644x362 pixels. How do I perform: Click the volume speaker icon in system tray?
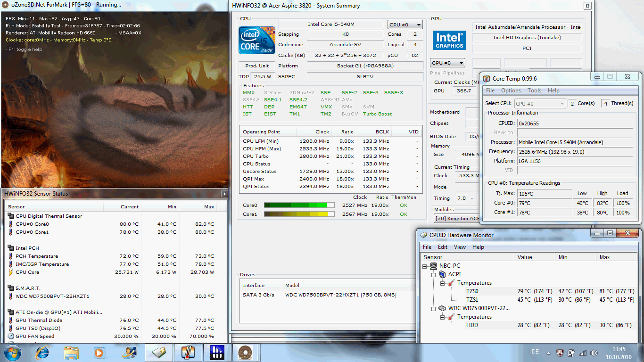tap(594, 353)
